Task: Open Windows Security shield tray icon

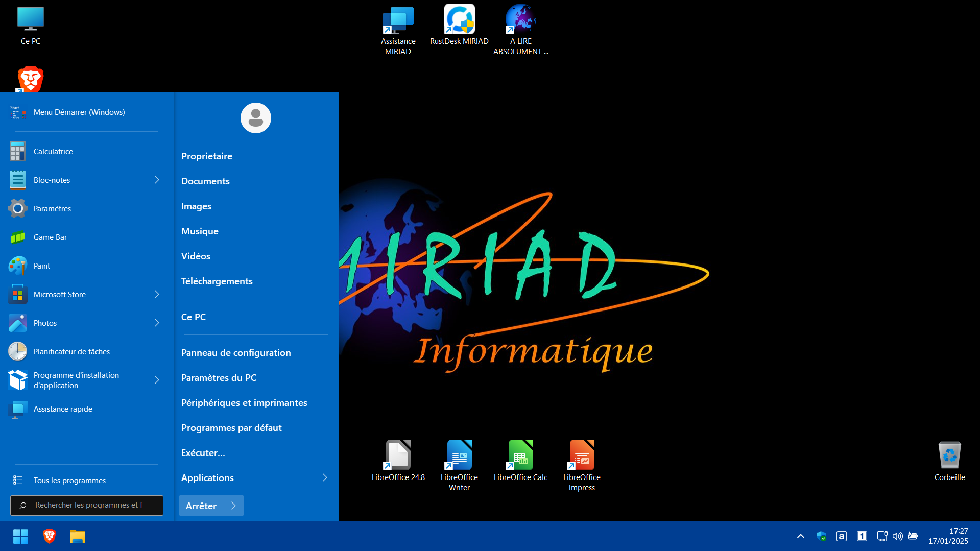Action: tap(821, 536)
